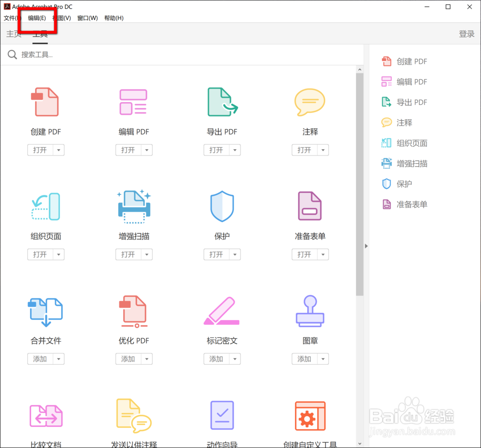This screenshot has width=481, height=448.
Task: Expand dropdown arrow under 创建 PDF
Action: (x=59, y=150)
